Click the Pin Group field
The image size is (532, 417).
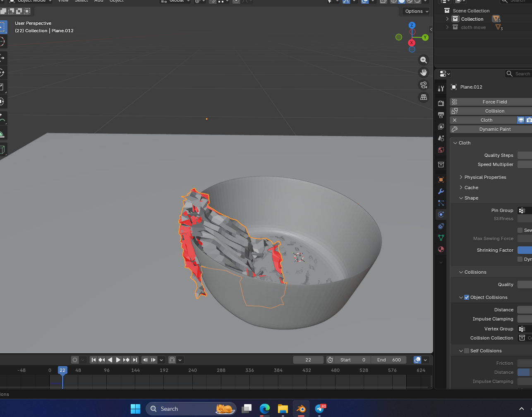click(x=525, y=210)
